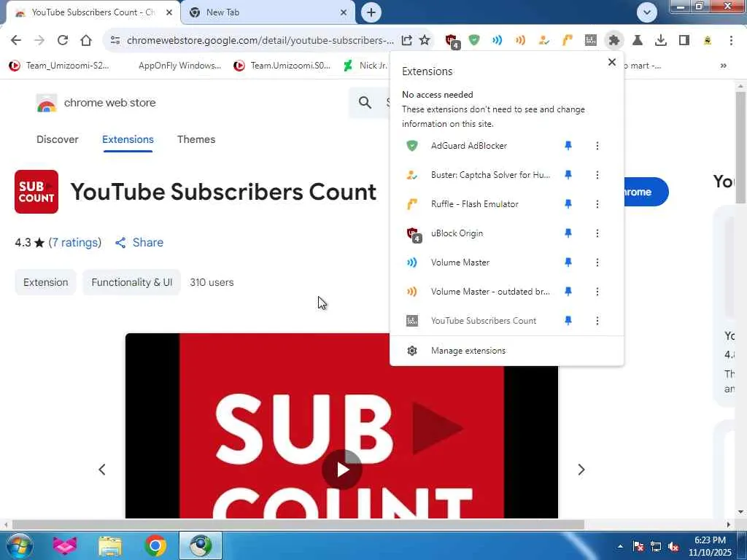Image resolution: width=747 pixels, height=560 pixels.
Task: Open more options for uBlock Origin
Action: (597, 233)
